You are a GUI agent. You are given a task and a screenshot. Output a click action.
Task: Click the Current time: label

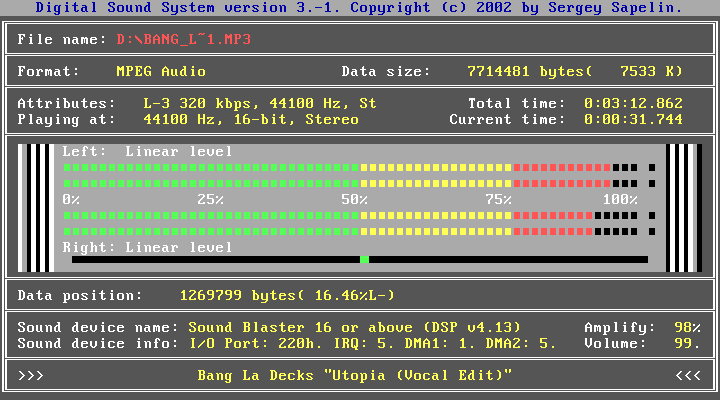[507, 119]
